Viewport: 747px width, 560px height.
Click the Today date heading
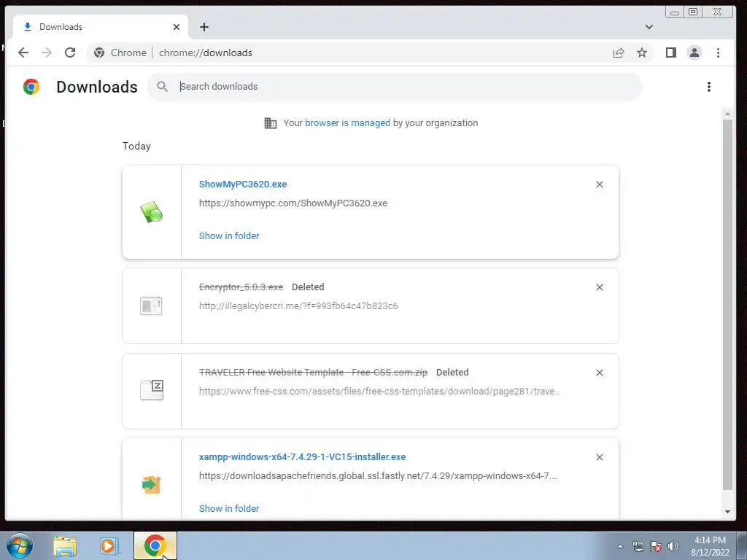[136, 146]
